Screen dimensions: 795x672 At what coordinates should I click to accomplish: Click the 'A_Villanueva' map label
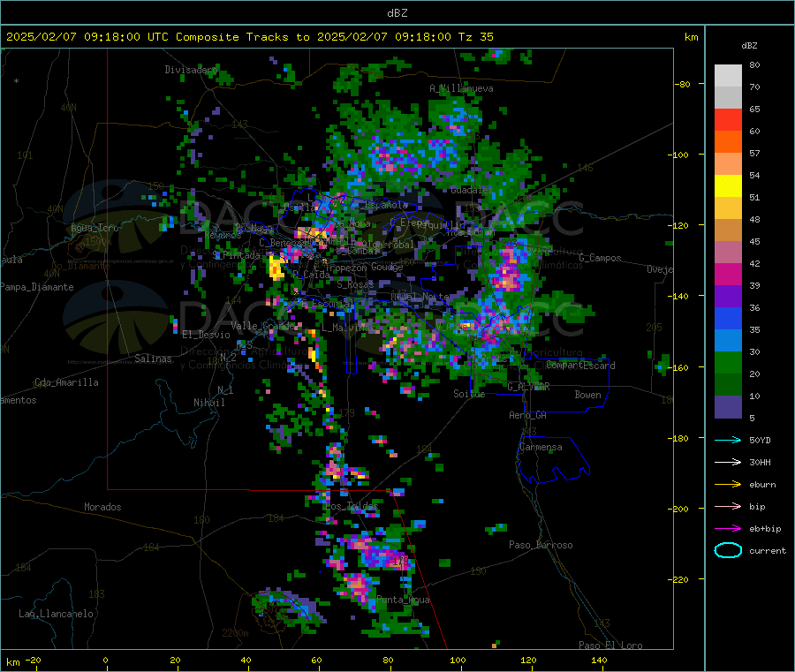tap(461, 88)
